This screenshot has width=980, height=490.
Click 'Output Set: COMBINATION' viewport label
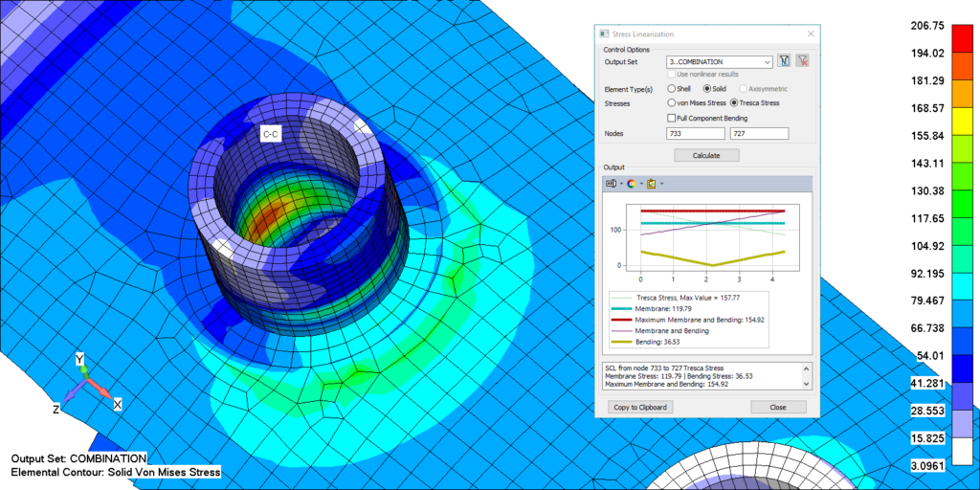(78, 457)
